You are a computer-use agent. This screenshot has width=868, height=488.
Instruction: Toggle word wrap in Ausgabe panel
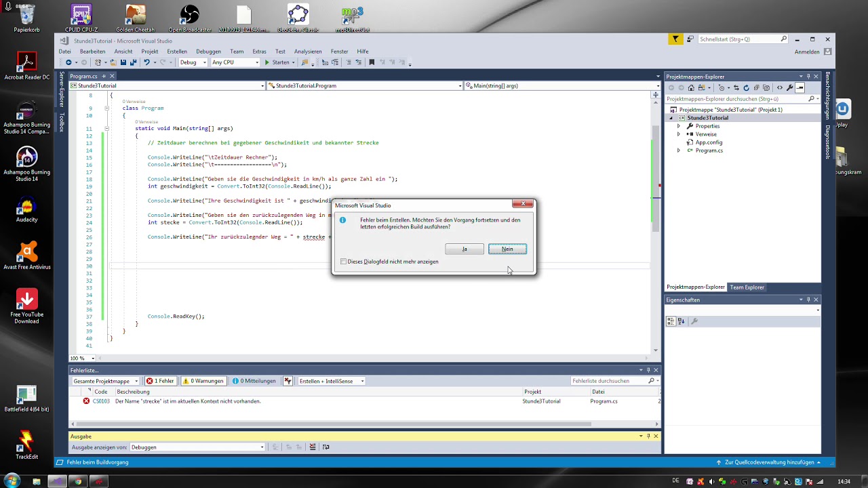pyautogui.click(x=326, y=447)
